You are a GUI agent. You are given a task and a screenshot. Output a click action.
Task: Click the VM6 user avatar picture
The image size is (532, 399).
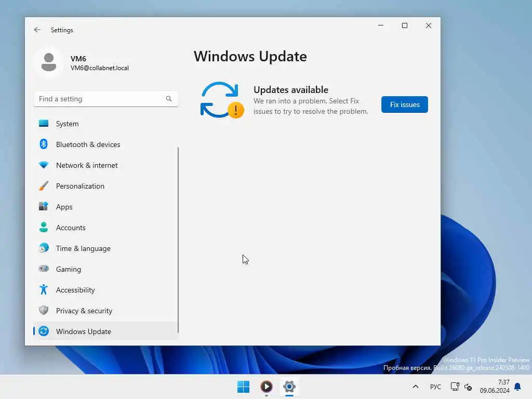coord(49,62)
